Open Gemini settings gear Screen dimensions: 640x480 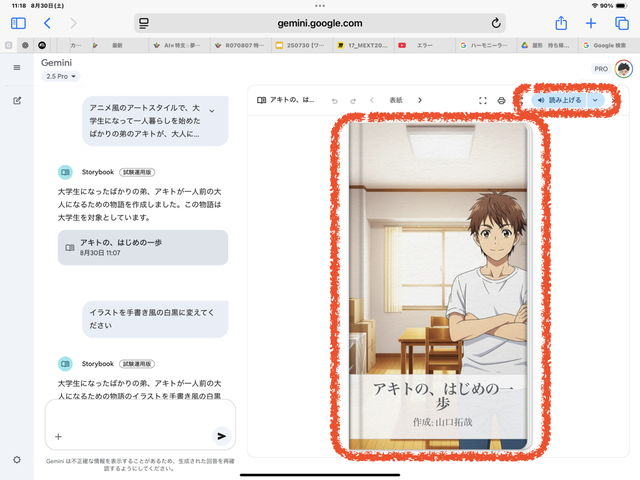tap(17, 460)
